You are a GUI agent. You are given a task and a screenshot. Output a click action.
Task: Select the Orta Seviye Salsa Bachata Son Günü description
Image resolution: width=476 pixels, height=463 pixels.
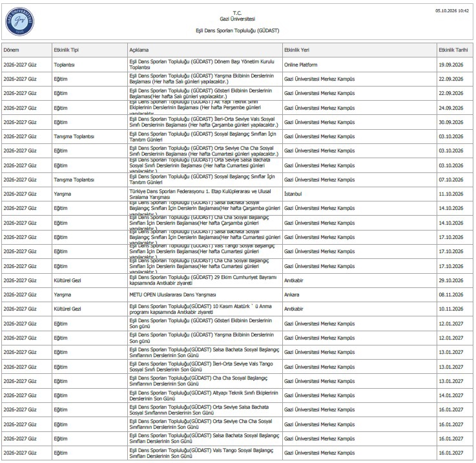pos(199,409)
